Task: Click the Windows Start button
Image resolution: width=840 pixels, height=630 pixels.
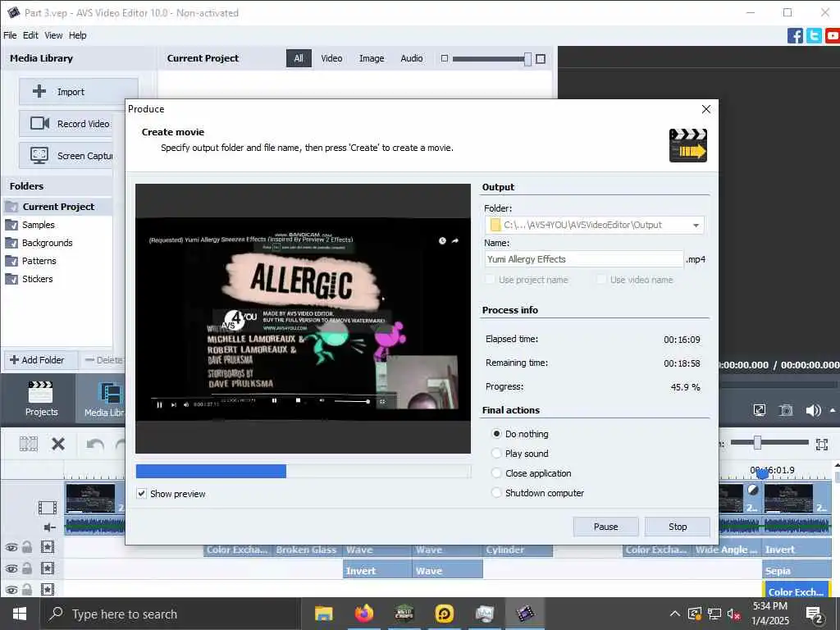Action: click(x=20, y=614)
